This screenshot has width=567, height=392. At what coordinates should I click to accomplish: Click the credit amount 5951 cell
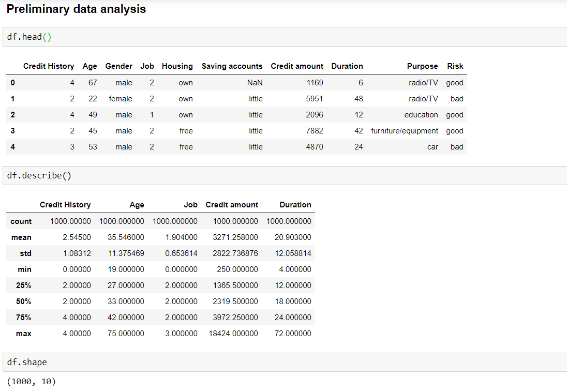315,99
